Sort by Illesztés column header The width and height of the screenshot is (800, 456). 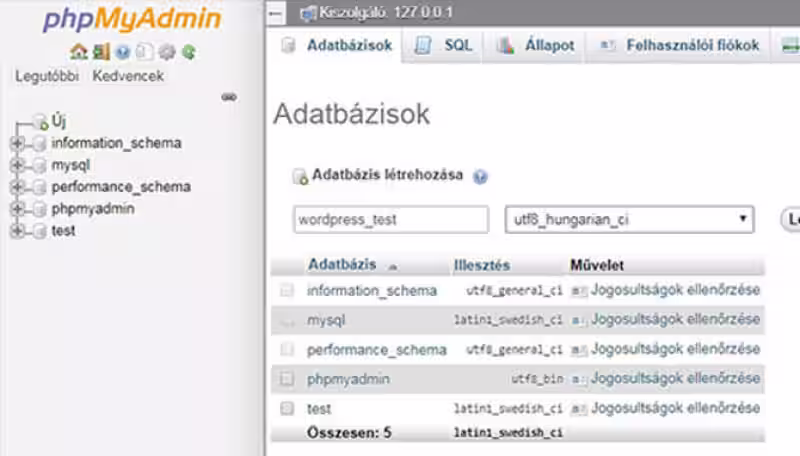point(482,265)
